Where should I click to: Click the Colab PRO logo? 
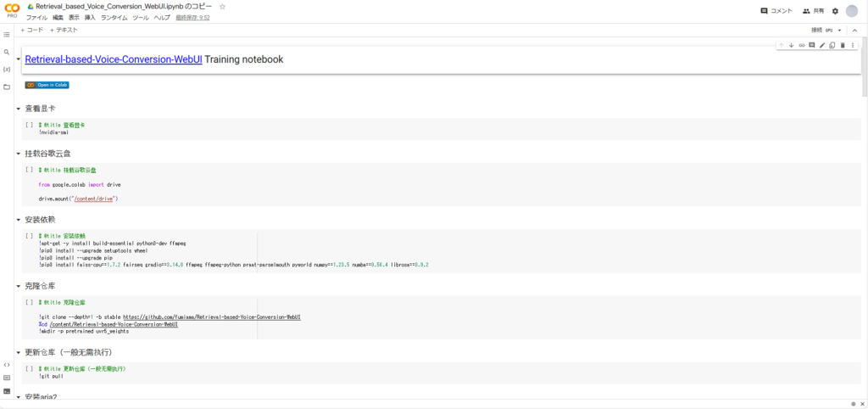click(12, 10)
